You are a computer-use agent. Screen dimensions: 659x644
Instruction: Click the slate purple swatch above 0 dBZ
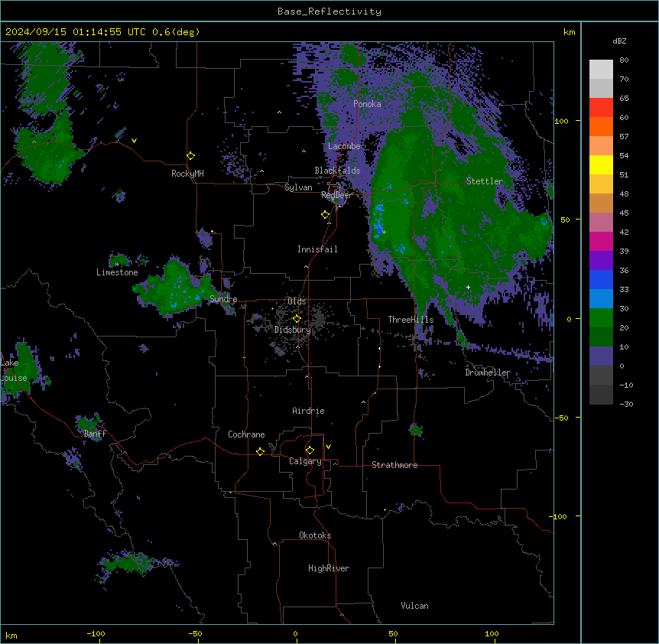[x=601, y=356]
